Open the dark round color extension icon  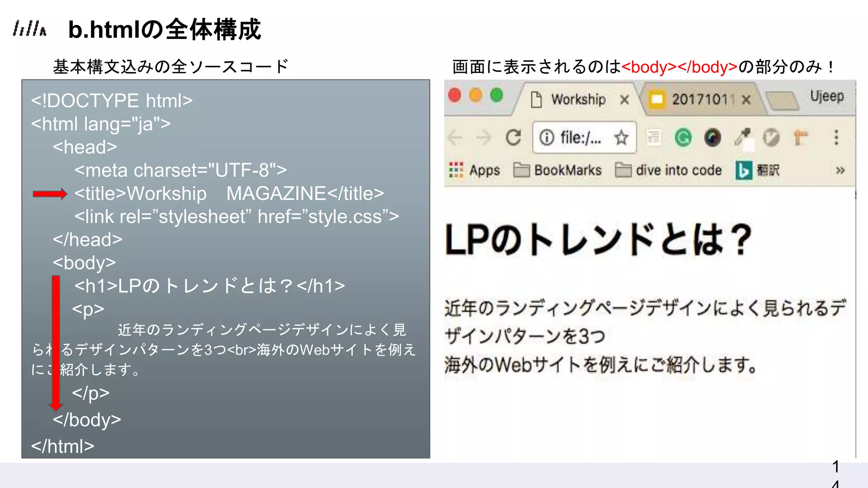click(712, 137)
